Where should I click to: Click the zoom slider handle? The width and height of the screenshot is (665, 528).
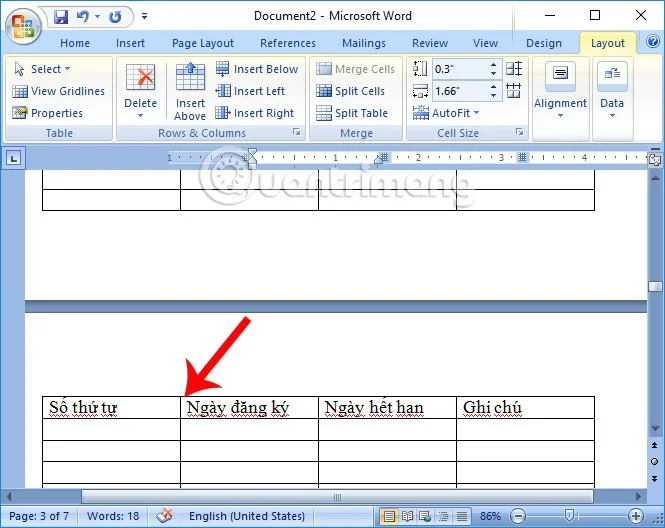[569, 516]
